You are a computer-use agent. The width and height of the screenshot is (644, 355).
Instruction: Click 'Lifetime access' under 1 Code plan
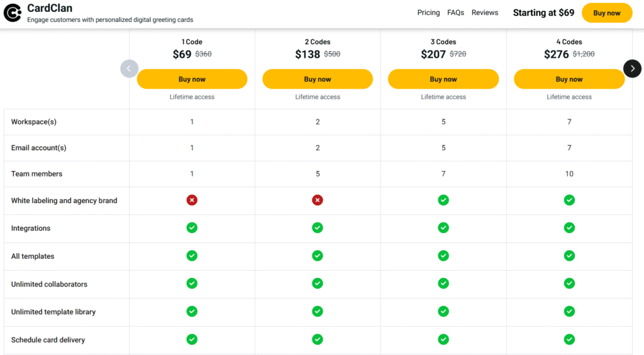(x=192, y=97)
